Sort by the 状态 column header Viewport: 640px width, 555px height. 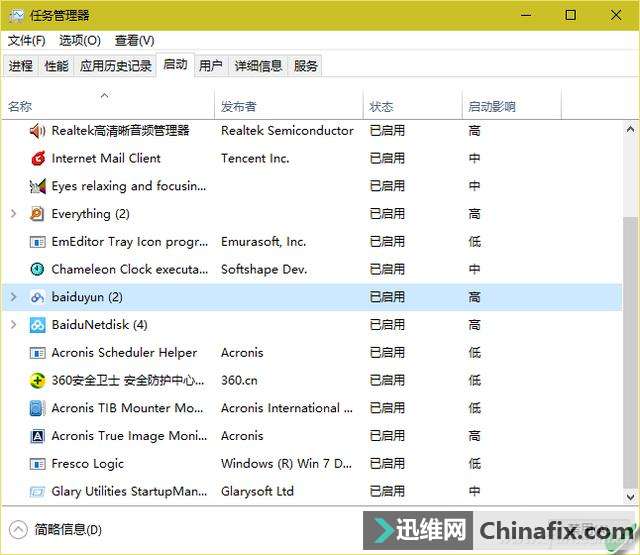coord(412,106)
